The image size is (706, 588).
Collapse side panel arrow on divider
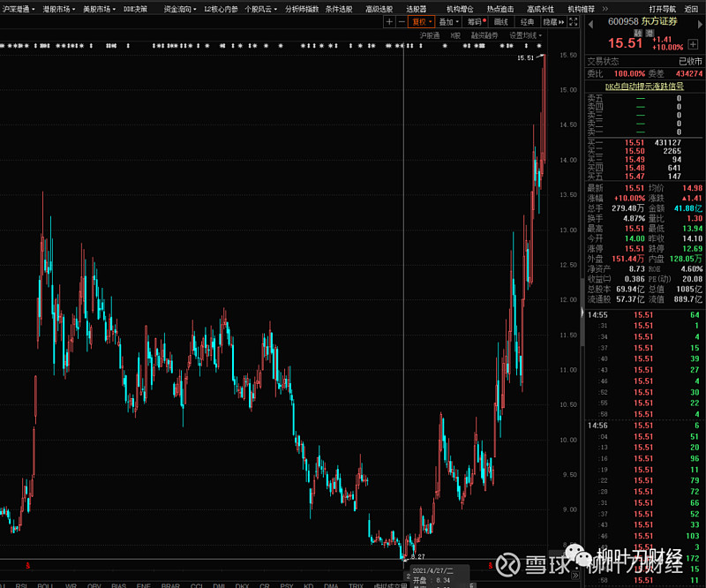[x=582, y=313]
